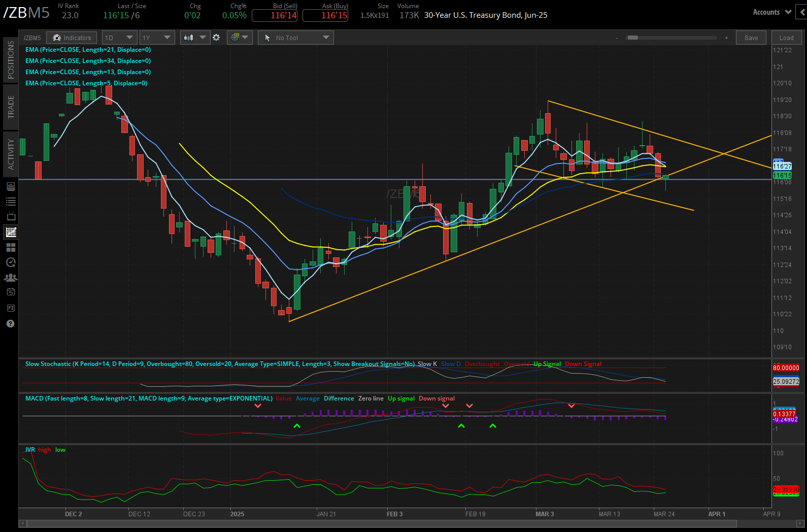Click the EMA Length=21 study label
The width and height of the screenshot is (807, 532).
[88, 50]
